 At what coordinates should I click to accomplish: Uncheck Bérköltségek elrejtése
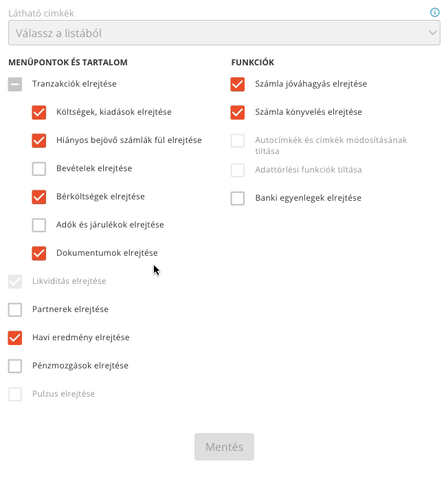[39, 197]
